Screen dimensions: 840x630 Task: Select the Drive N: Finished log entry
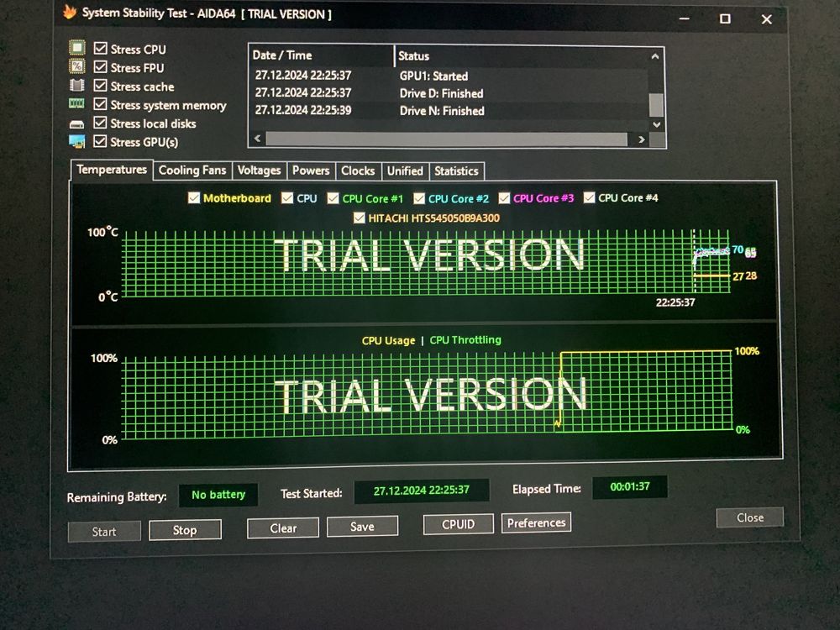(449, 111)
